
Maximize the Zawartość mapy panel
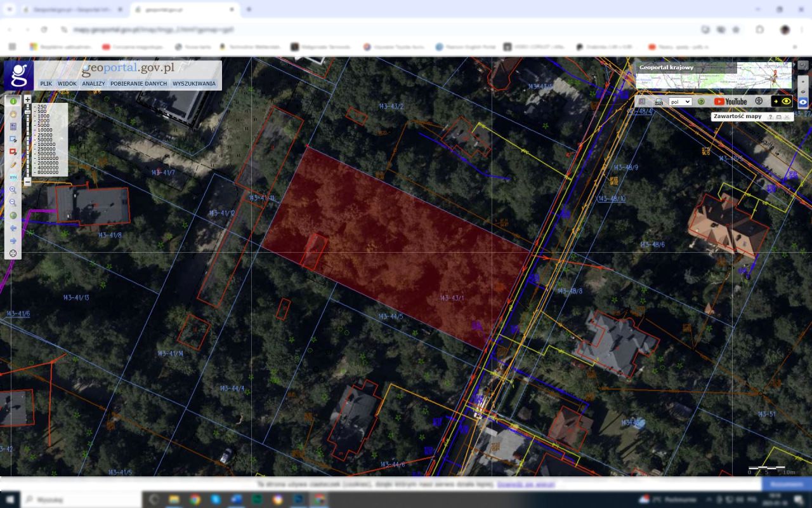pos(778,117)
